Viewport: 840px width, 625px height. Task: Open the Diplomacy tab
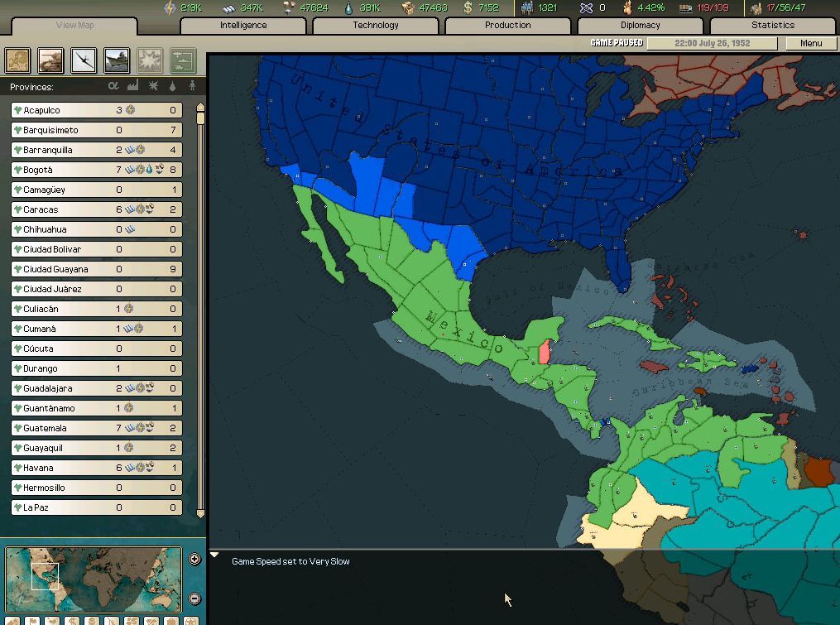pos(641,25)
